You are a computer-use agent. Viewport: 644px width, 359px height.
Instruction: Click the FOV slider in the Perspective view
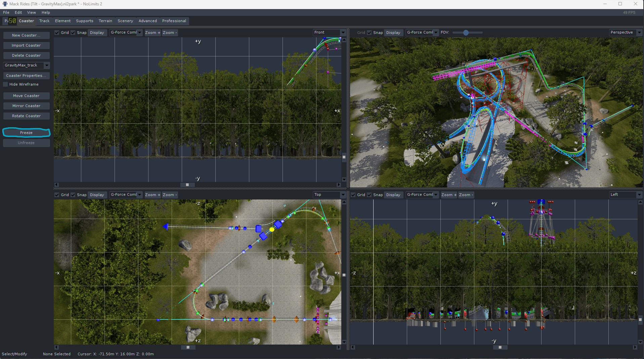click(x=467, y=33)
